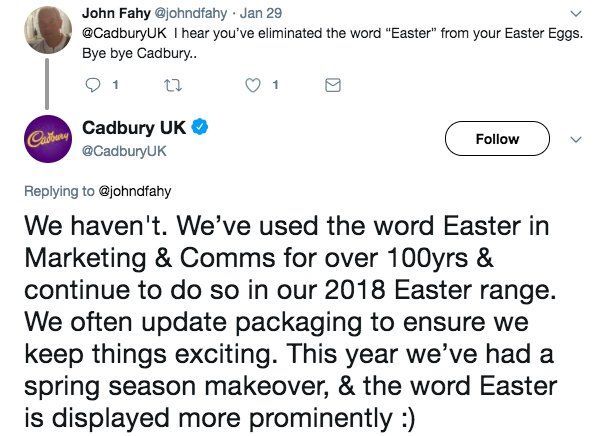Viewport: 600px width, 436px height.
Task: Click the reply speech bubble icon
Action: coord(96,86)
